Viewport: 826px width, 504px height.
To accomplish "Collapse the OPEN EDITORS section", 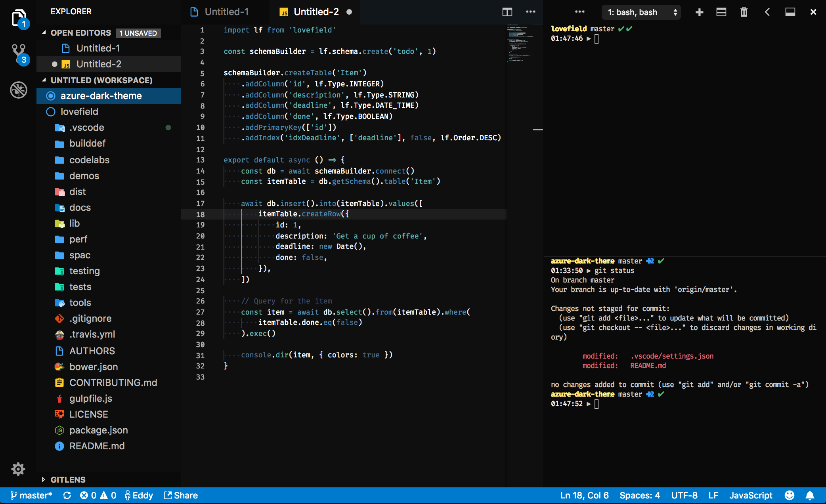I will pyautogui.click(x=80, y=33).
